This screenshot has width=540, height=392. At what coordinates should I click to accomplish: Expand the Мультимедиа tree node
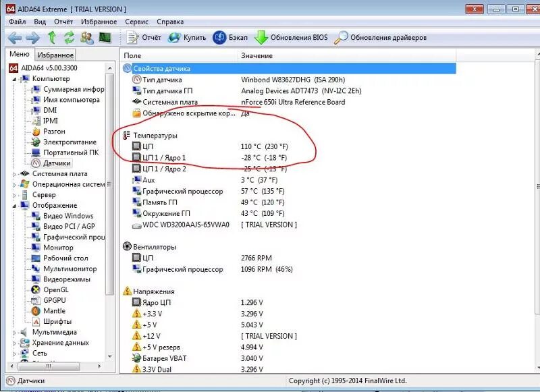[14, 333]
